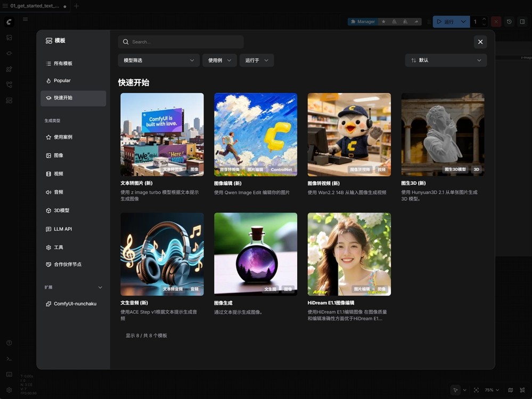Open the Manager button in top toolbar

362,22
